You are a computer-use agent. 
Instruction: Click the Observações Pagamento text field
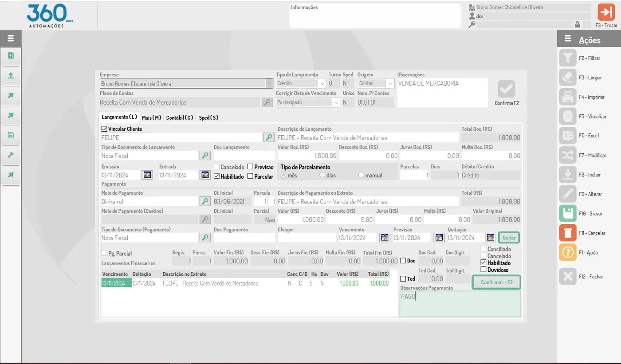point(460,304)
